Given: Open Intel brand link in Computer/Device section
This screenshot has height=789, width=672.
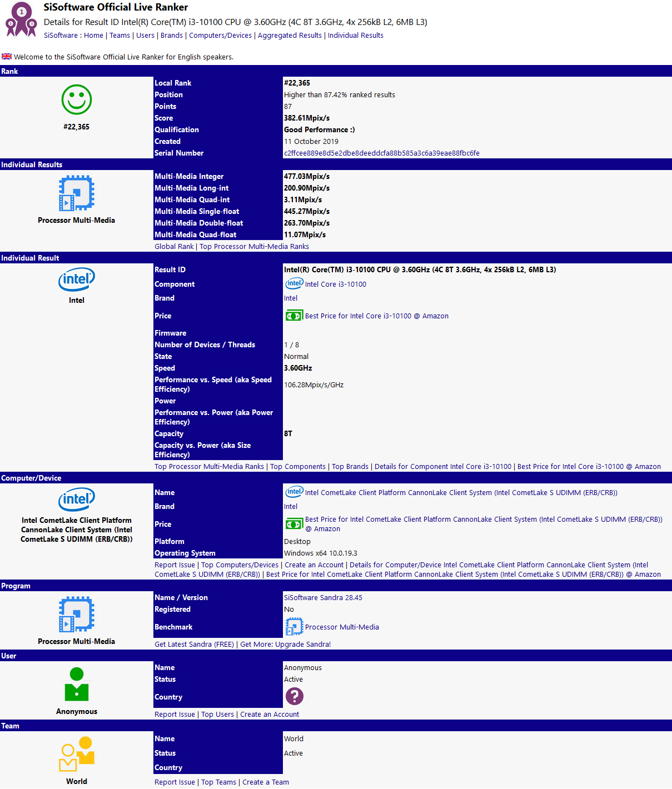Looking at the screenshot, I should [291, 507].
